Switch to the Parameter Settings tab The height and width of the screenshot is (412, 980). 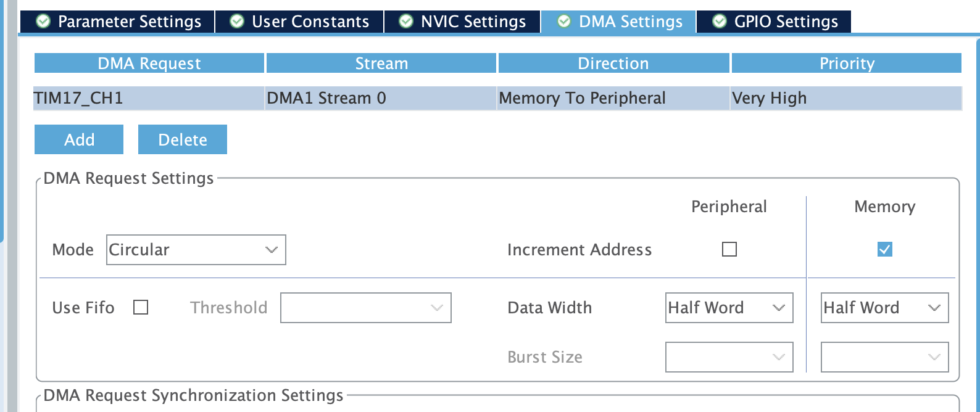click(129, 22)
